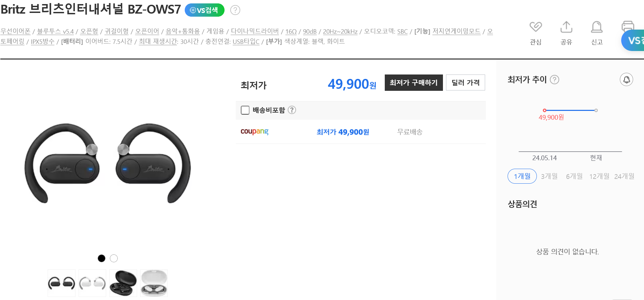Viewport: 644px width, 300px height.
Task: Open the 20Hz~20kHz frequency spec link
Action: [x=340, y=32]
